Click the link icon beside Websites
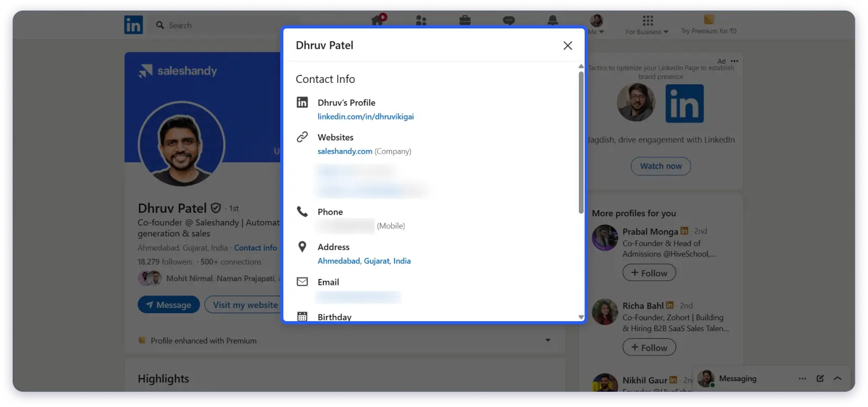 coord(302,137)
